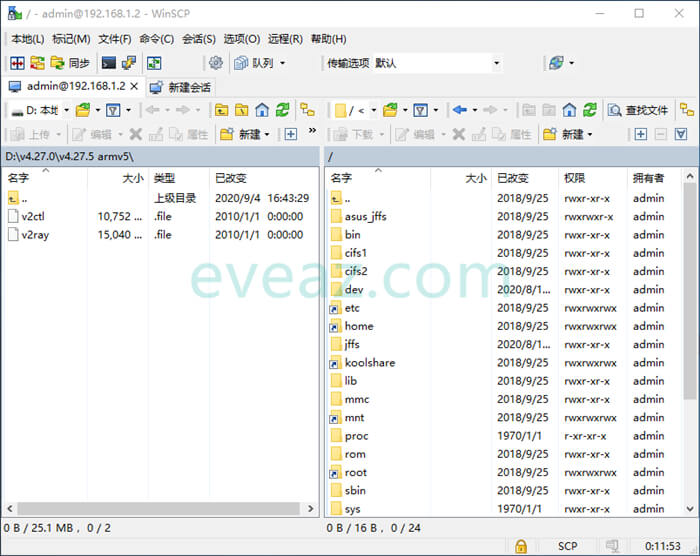Open preferences gear icon
700x556 pixels.
216,63
